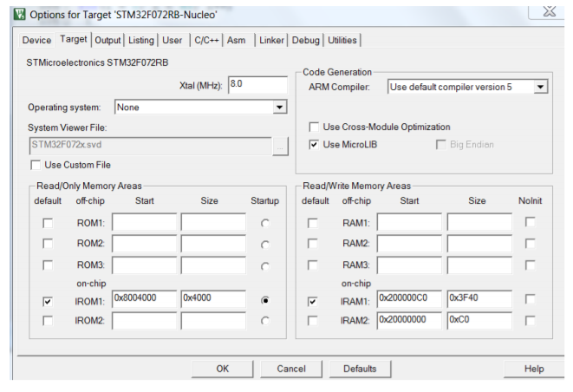The width and height of the screenshot is (573, 392).
Task: Switch to the C/C++ tab
Action: tap(206, 40)
